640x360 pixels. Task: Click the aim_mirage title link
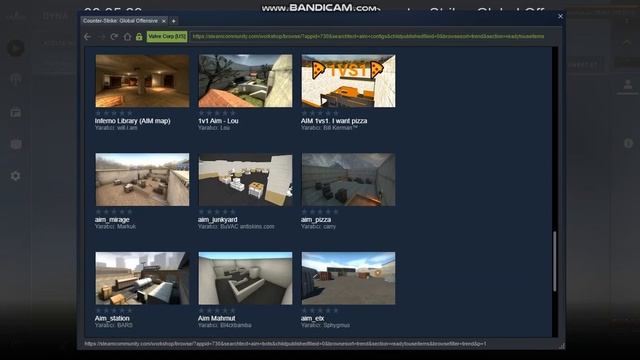coord(112,220)
